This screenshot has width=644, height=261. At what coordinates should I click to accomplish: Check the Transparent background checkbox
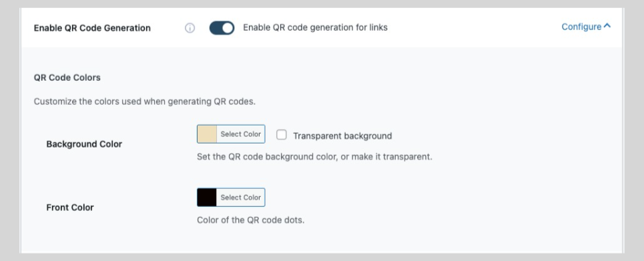(282, 135)
